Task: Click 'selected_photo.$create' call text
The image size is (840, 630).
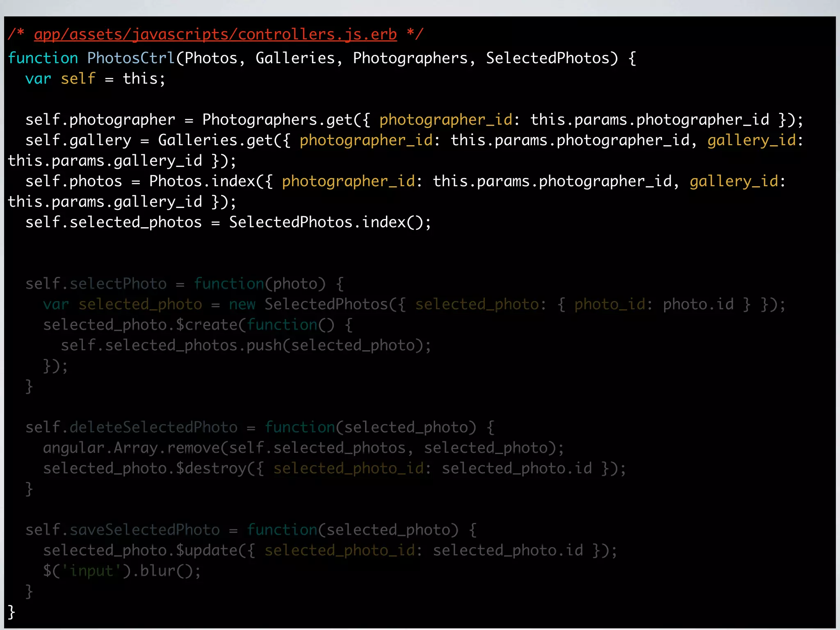Action: pos(140,325)
